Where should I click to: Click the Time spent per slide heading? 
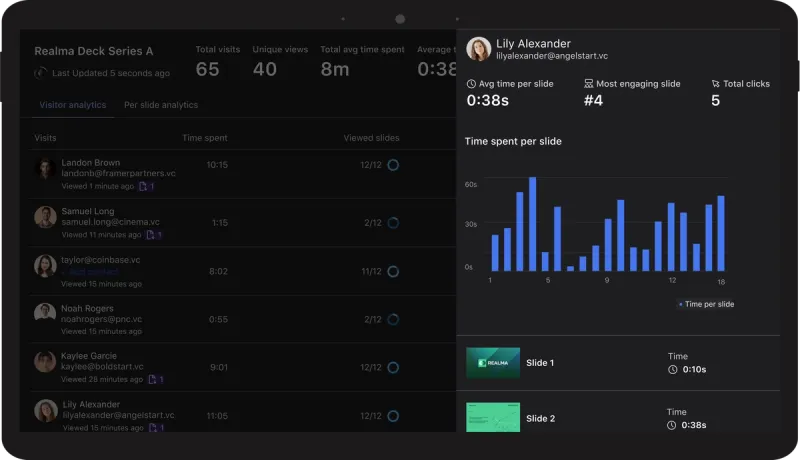(x=513, y=141)
